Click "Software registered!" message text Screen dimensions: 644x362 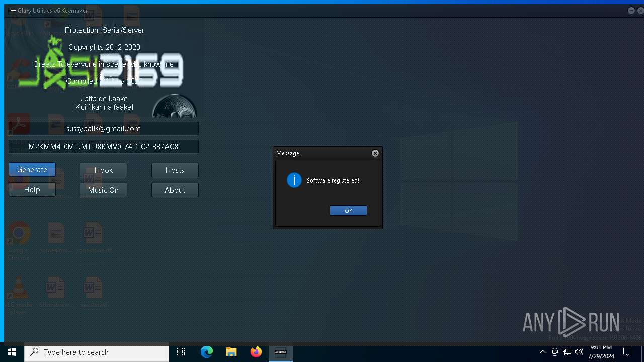coord(333,180)
